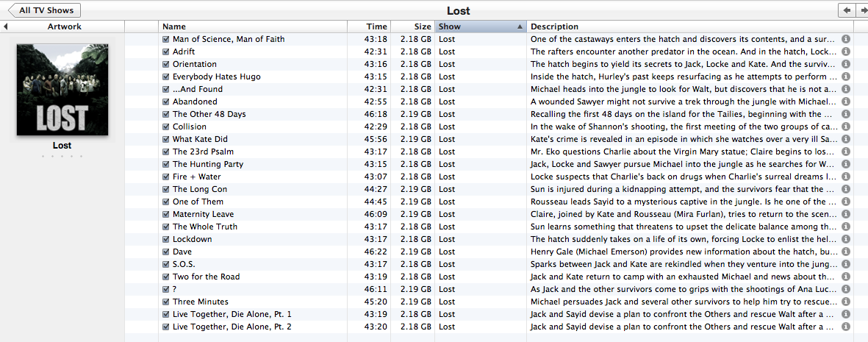Reverse sort order on the Show column header
Viewport: 868px width, 342px height.
click(x=481, y=26)
